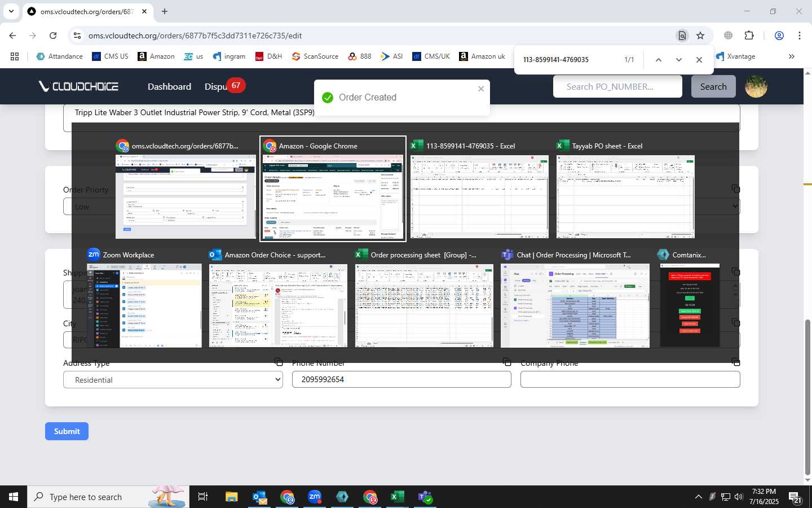The height and width of the screenshot is (508, 812).
Task: Switch to the oms.vcloudtech.org window thumbnail
Action: pos(186,190)
